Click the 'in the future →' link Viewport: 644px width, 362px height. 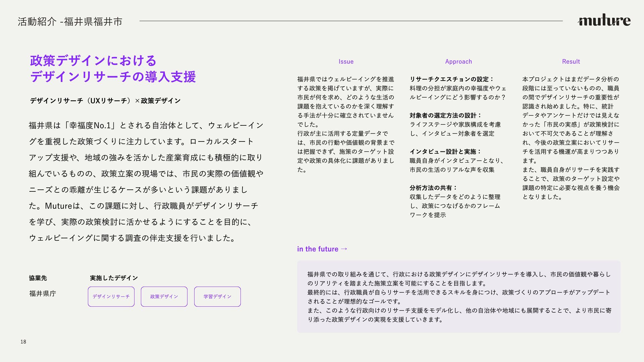coord(322,249)
